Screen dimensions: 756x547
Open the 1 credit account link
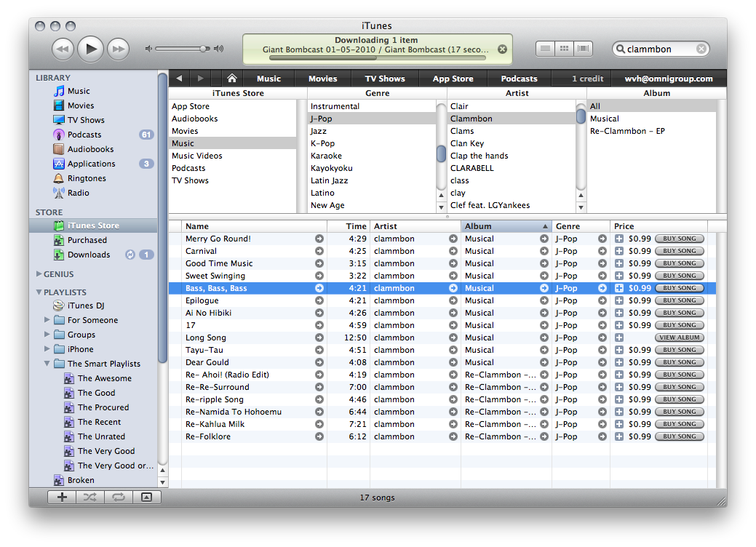tap(588, 79)
